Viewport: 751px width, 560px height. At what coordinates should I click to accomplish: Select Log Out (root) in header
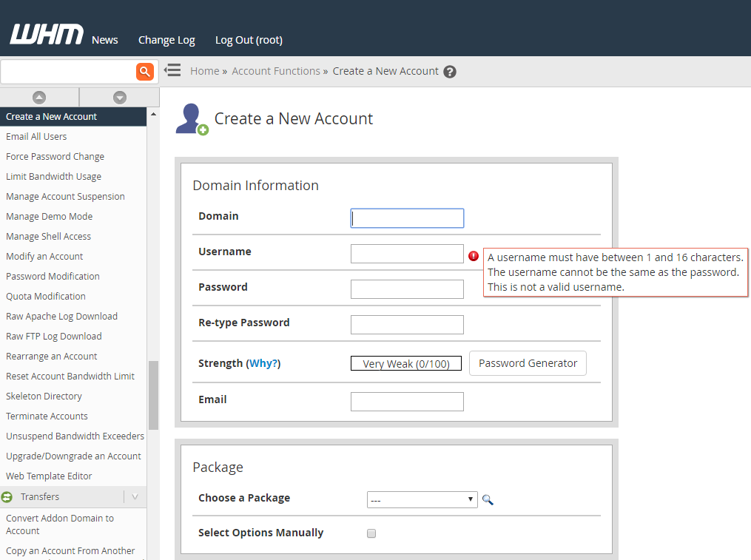pos(249,40)
